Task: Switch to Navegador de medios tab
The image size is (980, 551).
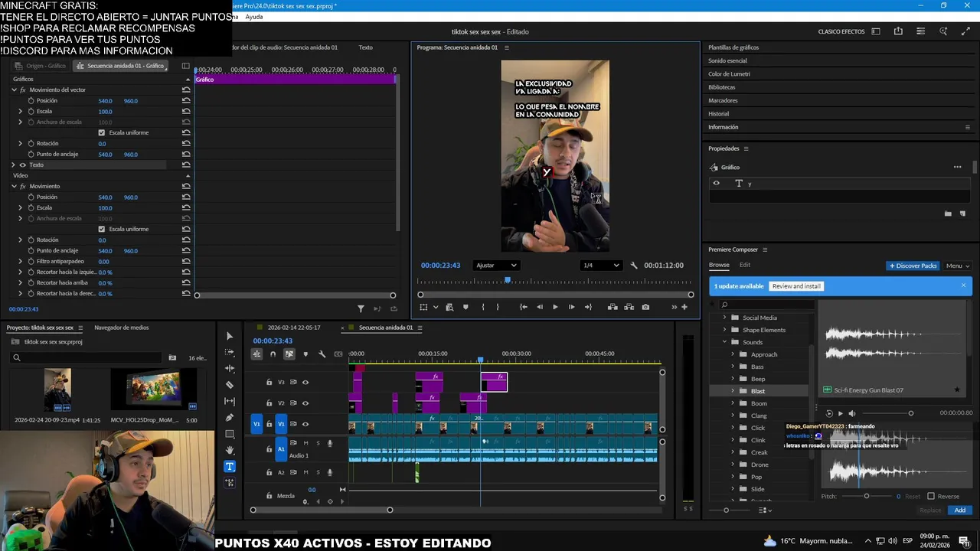Action: pyautogui.click(x=122, y=328)
